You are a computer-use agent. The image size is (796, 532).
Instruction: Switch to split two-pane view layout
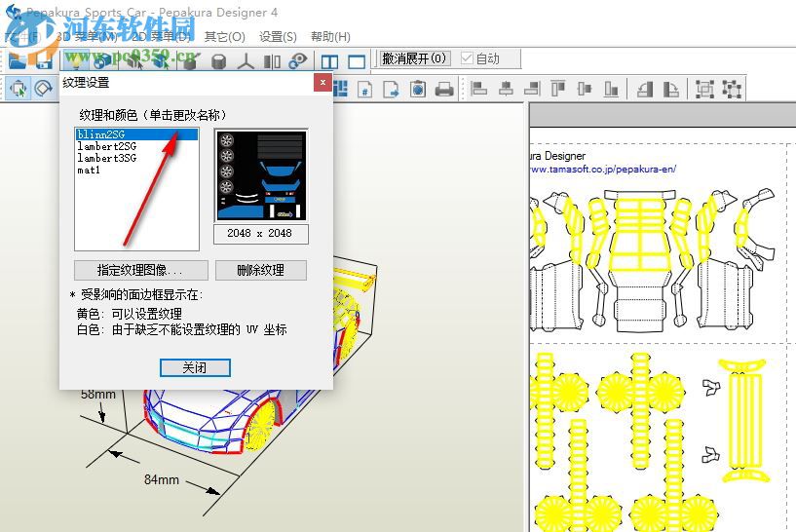330,61
